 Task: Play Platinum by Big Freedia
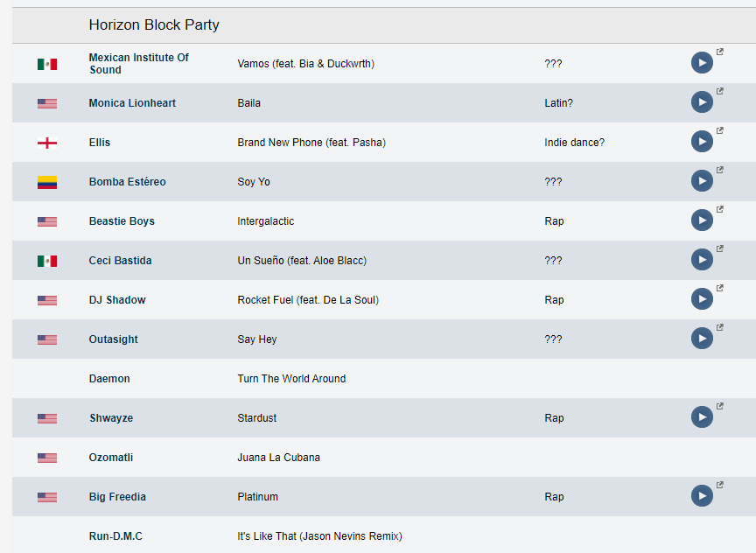pyautogui.click(x=702, y=495)
